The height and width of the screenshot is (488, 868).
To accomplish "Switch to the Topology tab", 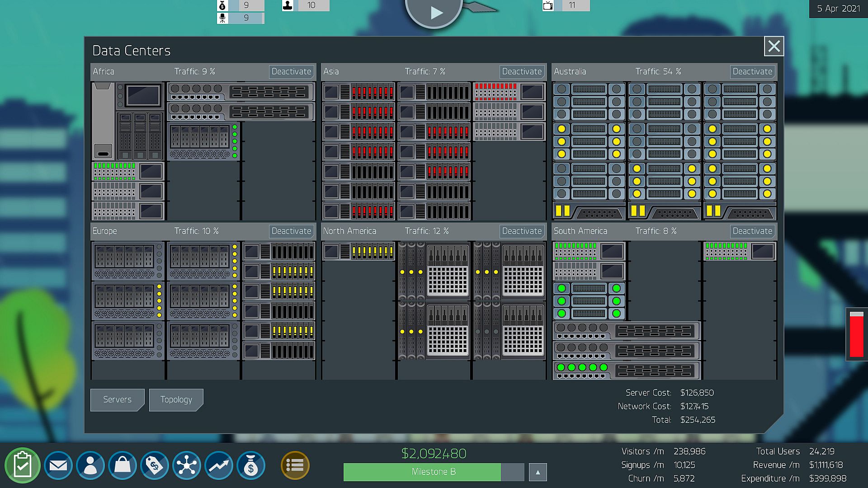I will click(x=176, y=399).
